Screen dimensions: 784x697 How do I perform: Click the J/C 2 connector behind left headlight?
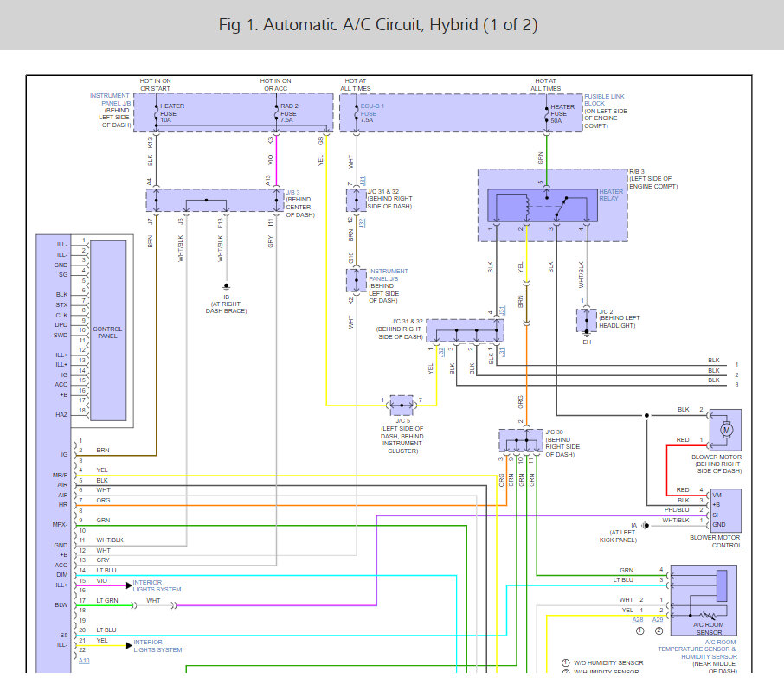[587, 319]
